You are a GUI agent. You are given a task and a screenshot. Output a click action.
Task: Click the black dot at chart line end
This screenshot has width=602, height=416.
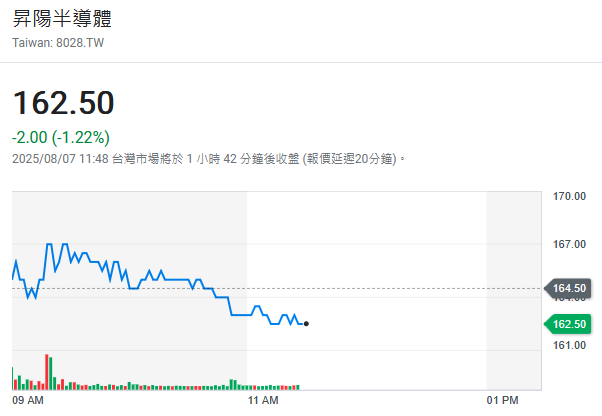click(306, 324)
